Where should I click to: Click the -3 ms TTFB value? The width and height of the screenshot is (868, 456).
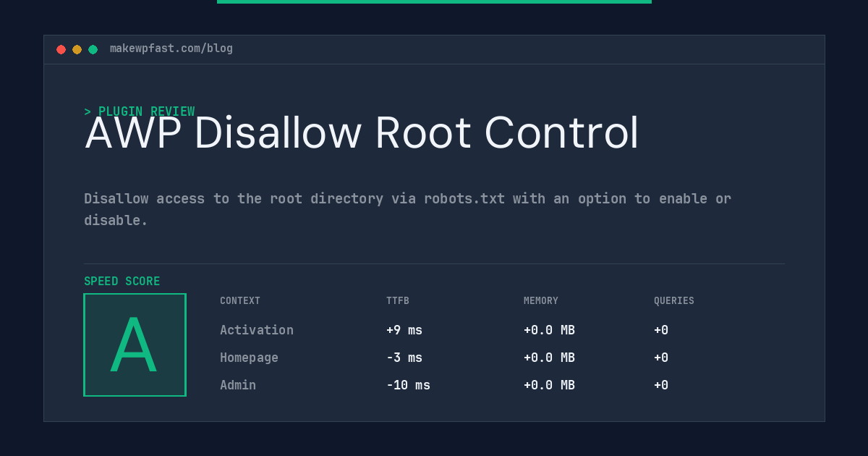pyautogui.click(x=404, y=358)
